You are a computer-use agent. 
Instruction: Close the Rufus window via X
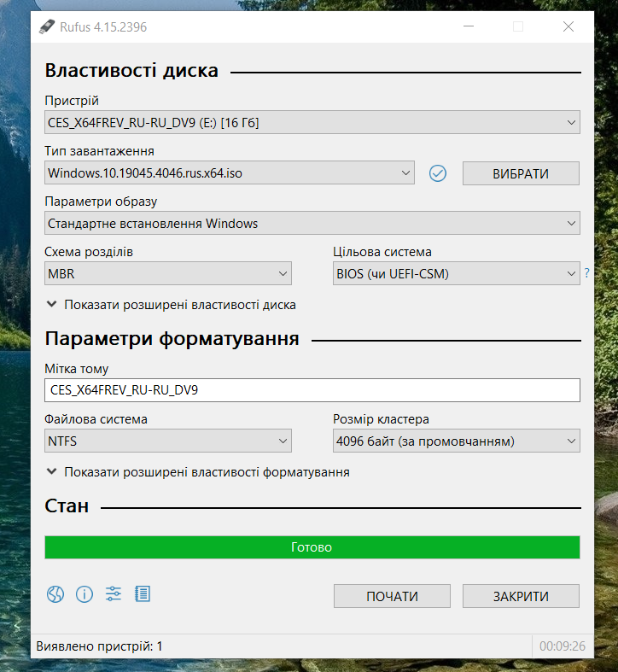point(568,26)
